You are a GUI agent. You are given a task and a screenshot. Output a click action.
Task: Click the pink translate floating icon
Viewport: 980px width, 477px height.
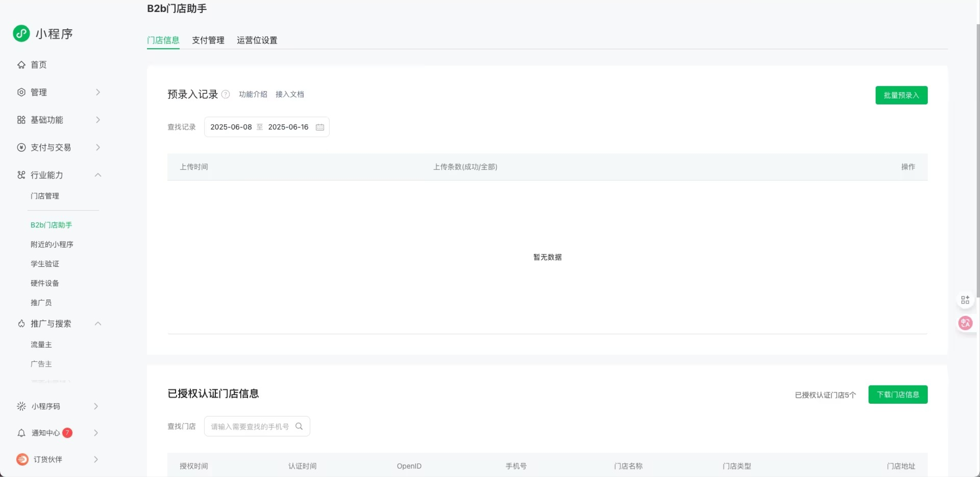tap(965, 323)
